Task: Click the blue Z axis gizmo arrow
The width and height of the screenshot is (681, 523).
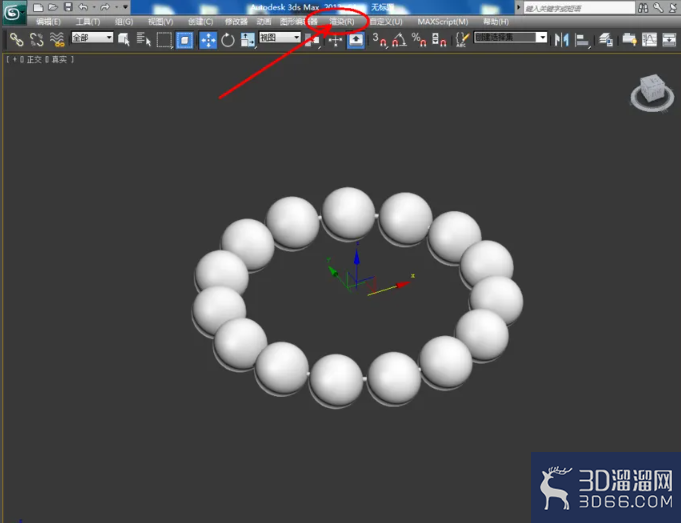Action: coord(357,256)
